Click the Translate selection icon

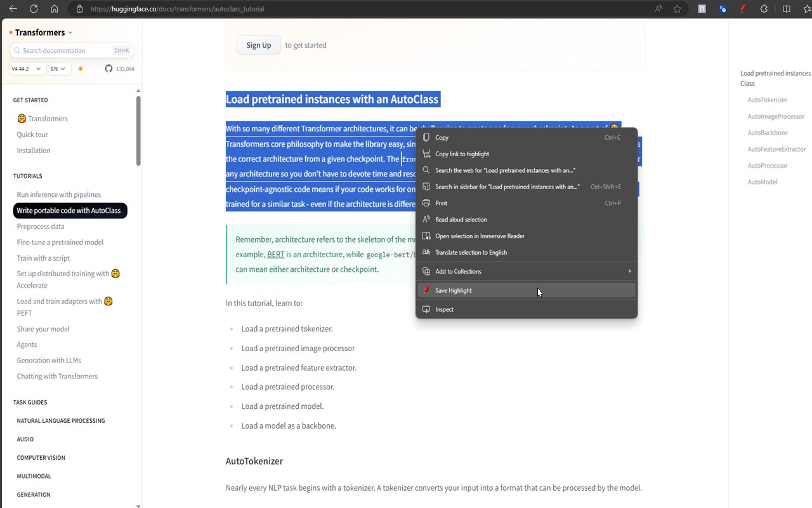426,252
